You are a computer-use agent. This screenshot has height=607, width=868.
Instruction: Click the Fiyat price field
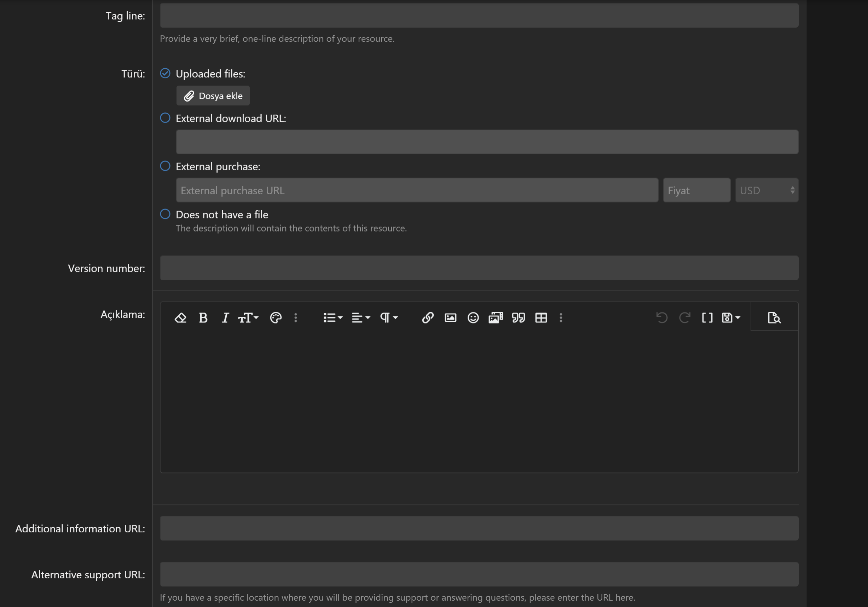(697, 190)
